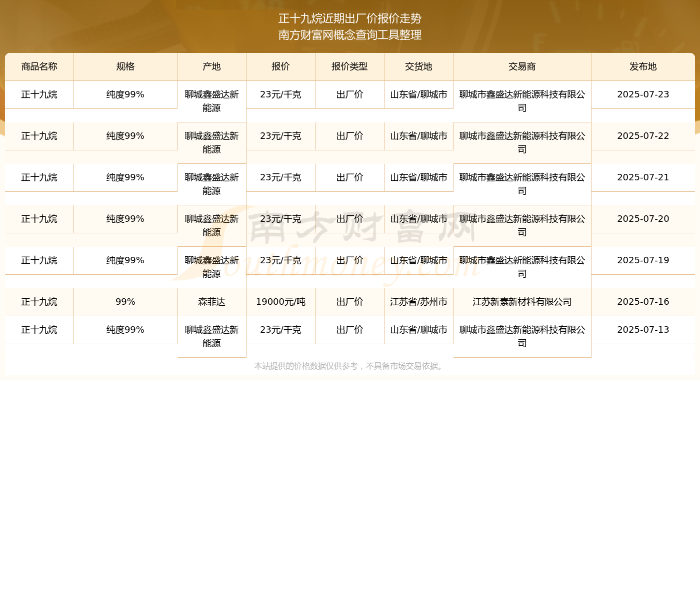The width and height of the screenshot is (700, 602).
Task: Select the date cell 2025-07-22
Action: tap(643, 136)
